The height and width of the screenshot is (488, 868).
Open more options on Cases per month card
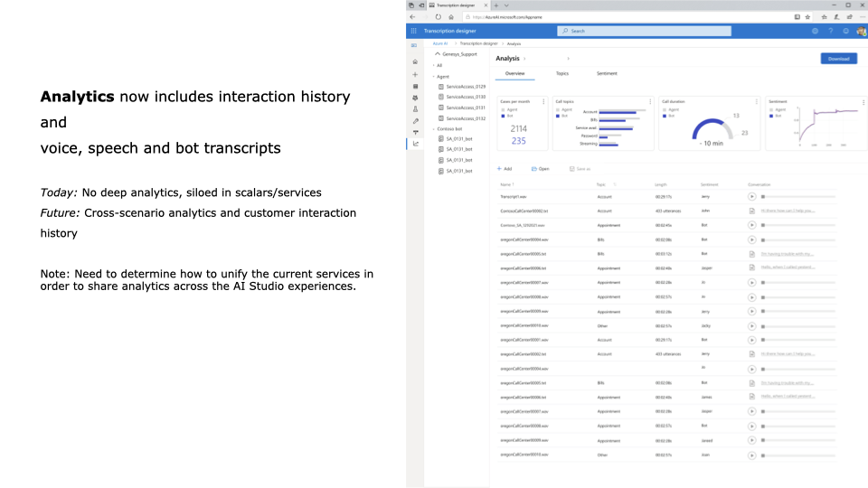[x=543, y=102]
